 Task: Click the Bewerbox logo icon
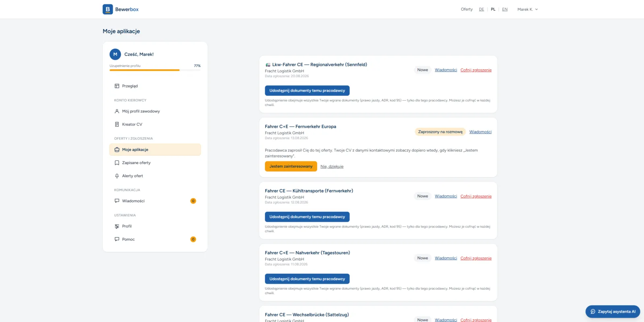(107, 9)
